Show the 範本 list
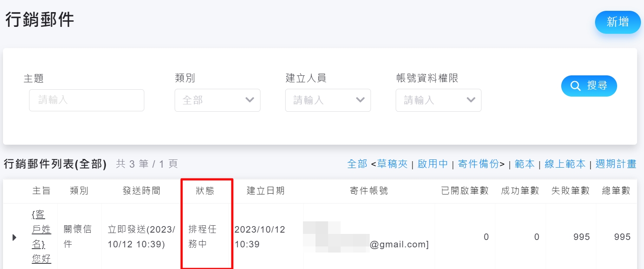644x269 pixels. [524, 164]
